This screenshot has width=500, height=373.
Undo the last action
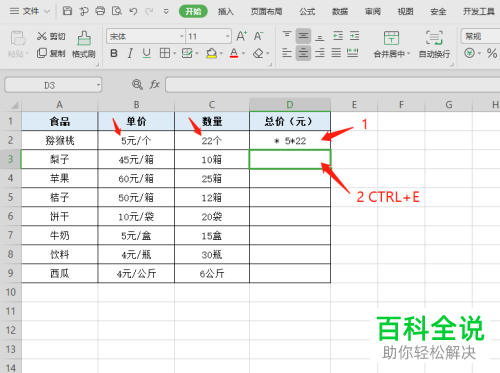(x=133, y=11)
